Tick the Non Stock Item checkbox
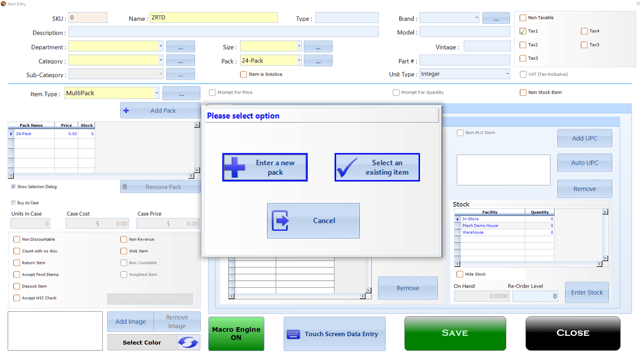This screenshot has width=644, height=362. (523, 93)
